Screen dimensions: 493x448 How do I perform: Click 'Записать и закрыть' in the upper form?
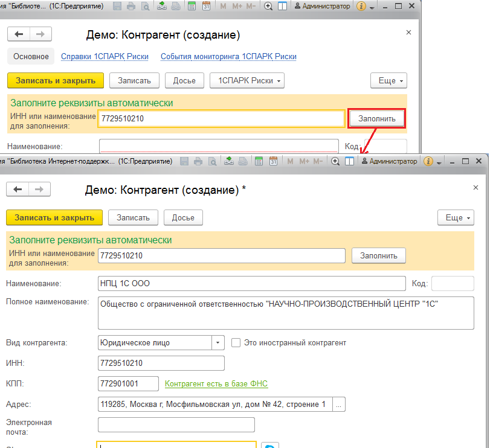56,81
